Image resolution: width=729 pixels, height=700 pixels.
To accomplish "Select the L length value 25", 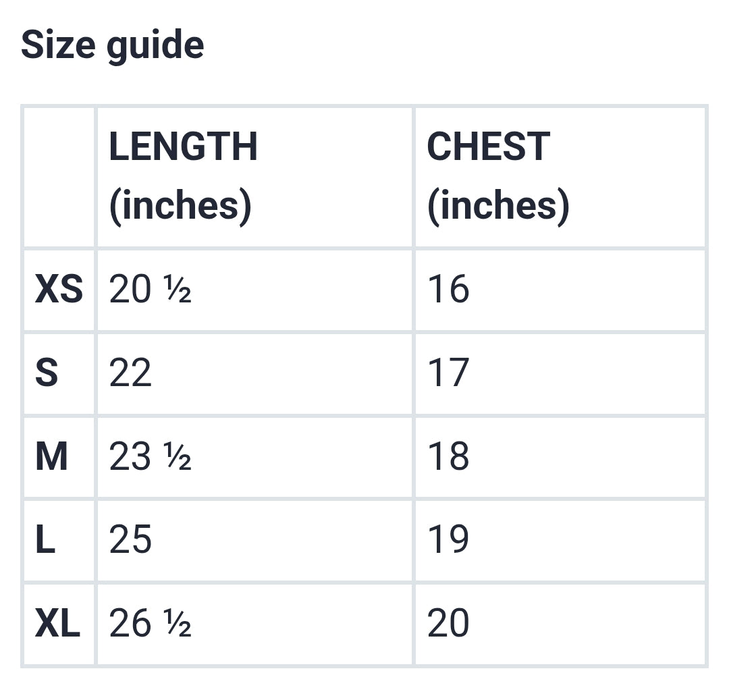I will click(x=130, y=540).
